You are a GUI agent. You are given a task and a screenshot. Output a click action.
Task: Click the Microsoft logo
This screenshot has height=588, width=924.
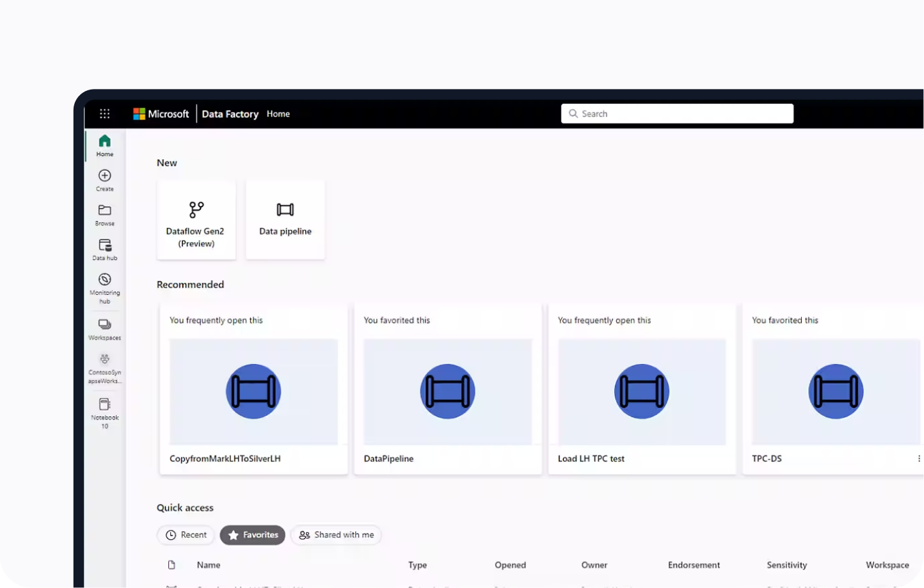[x=161, y=114]
